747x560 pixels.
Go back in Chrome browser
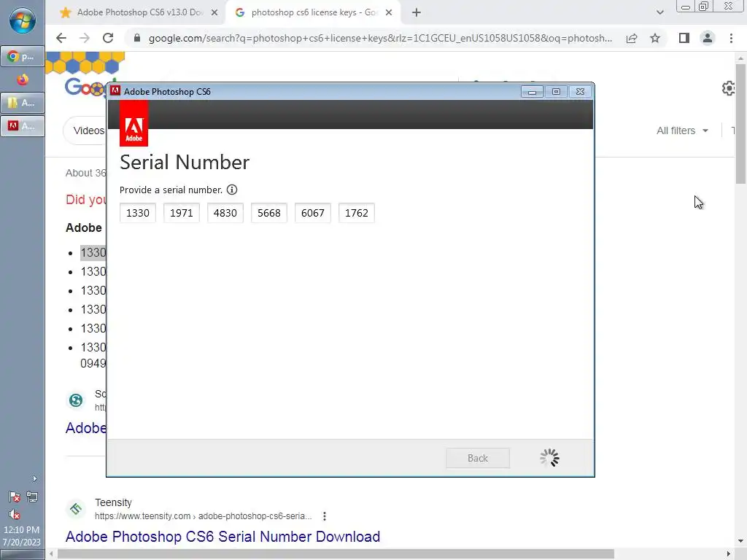pyautogui.click(x=61, y=38)
